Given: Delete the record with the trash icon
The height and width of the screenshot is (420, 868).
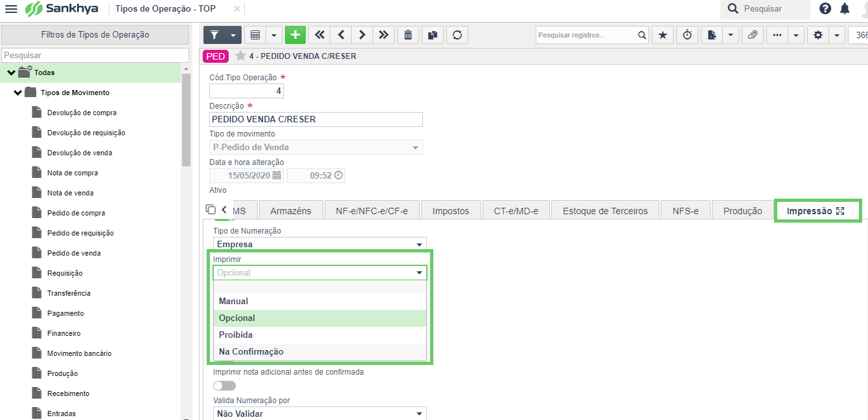Looking at the screenshot, I should click(x=408, y=35).
